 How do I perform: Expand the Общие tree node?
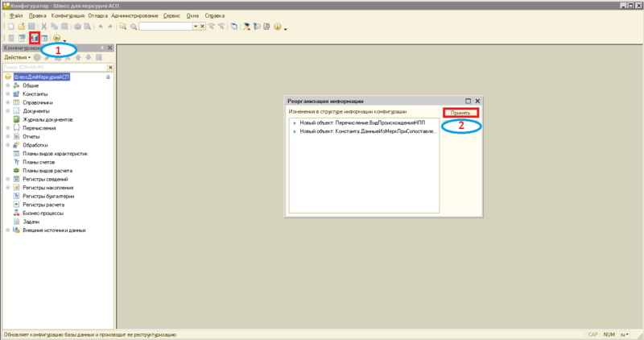(x=6, y=85)
